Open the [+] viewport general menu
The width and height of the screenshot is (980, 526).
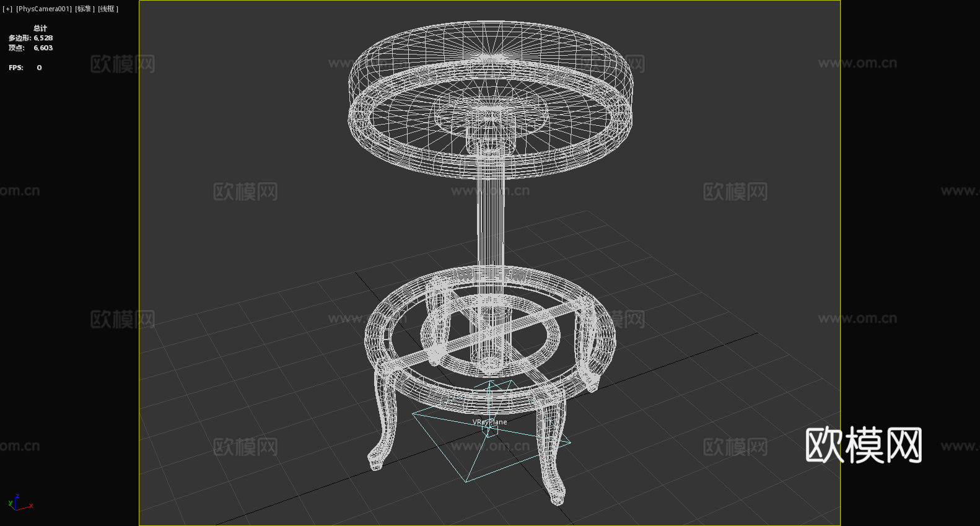point(7,9)
